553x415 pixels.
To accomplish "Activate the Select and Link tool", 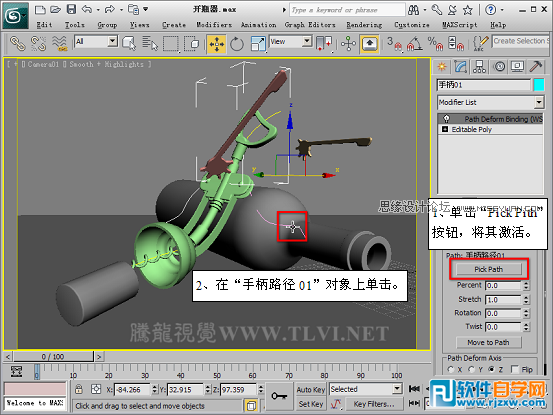I will click(17, 44).
